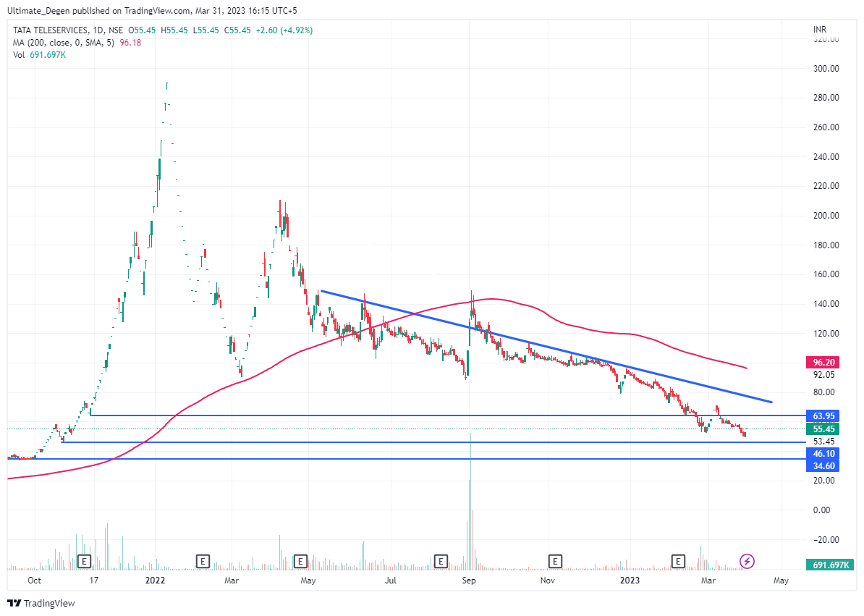This screenshot has height=616, width=864.
Task: Click the earnings E marker right after 2023
Action: (x=678, y=561)
